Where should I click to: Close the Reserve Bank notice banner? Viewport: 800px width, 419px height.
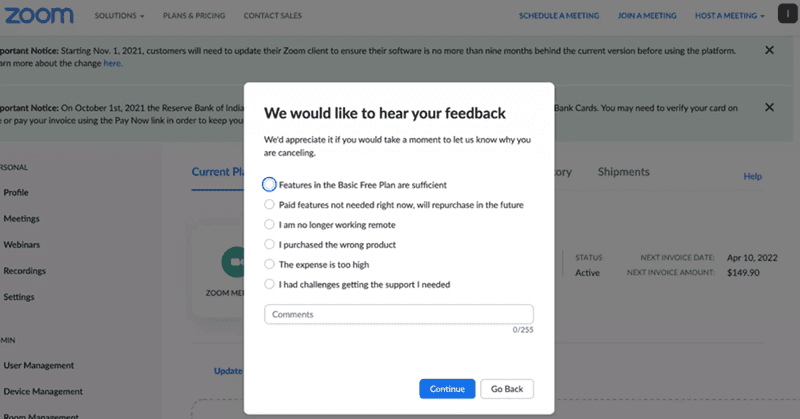coord(769,107)
